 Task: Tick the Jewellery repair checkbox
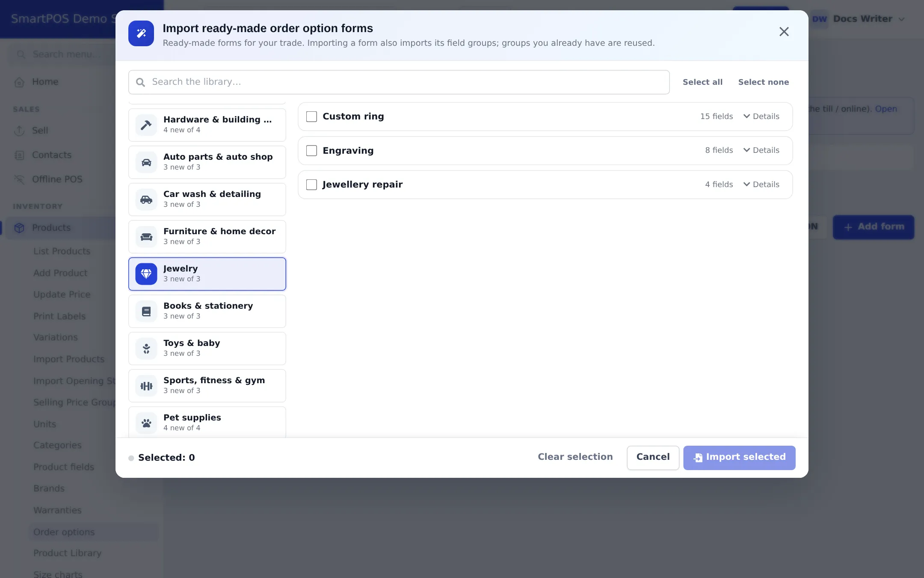(311, 185)
